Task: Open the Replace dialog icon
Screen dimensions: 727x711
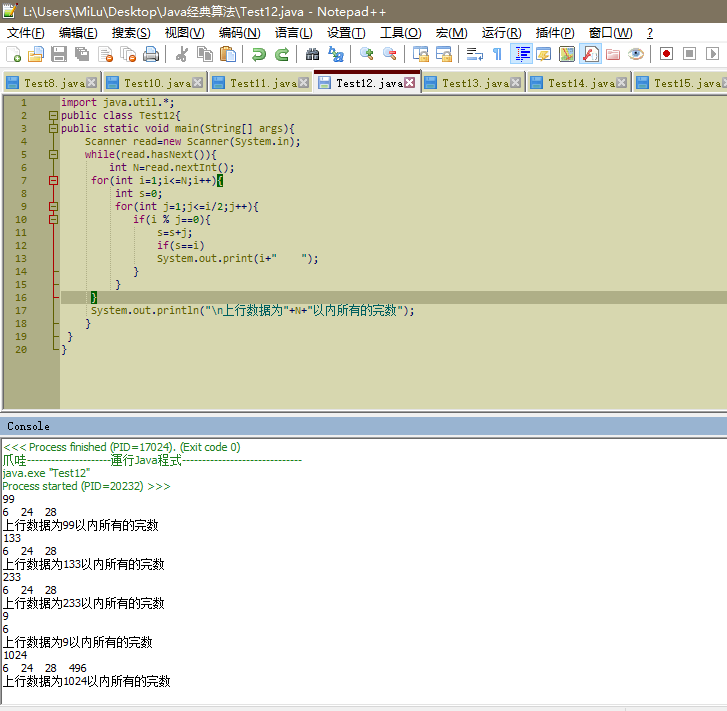Action: point(335,54)
